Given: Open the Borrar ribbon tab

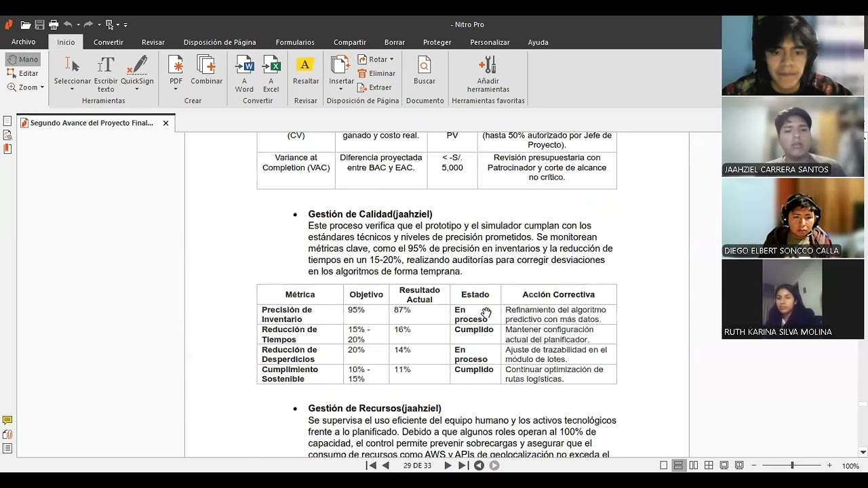Looking at the screenshot, I should click(x=395, y=42).
